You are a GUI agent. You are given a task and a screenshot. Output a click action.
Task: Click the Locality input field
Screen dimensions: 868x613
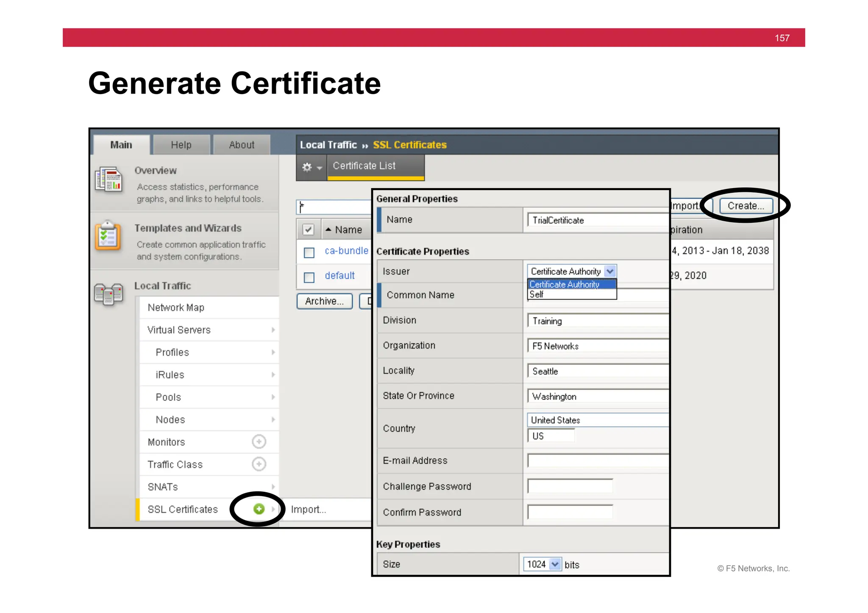coord(598,371)
